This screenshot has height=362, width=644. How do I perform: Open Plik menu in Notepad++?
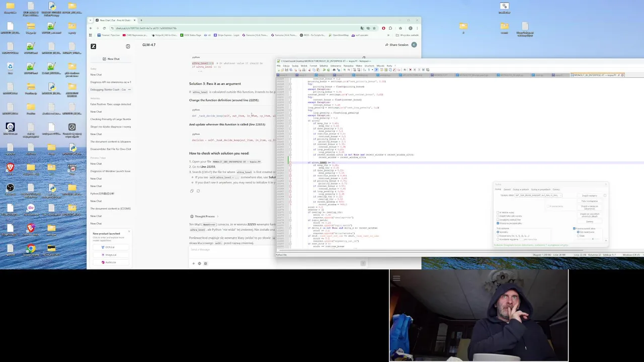(x=279, y=66)
